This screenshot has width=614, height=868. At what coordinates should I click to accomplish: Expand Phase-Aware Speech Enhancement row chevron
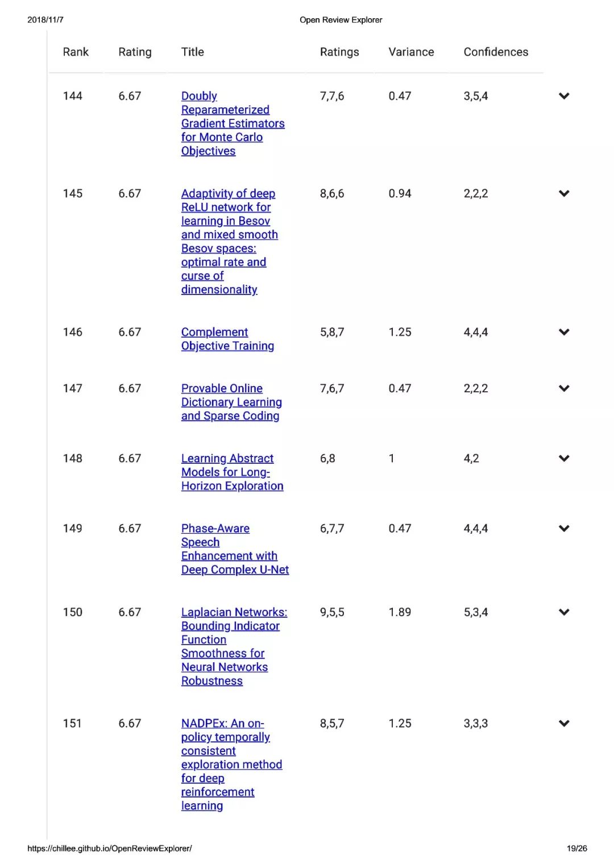pos(564,529)
